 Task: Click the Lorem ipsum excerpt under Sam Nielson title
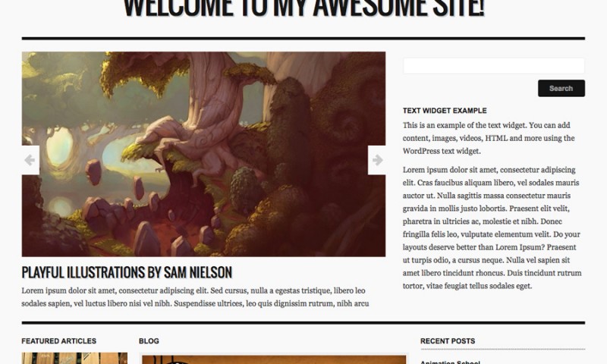(195, 297)
